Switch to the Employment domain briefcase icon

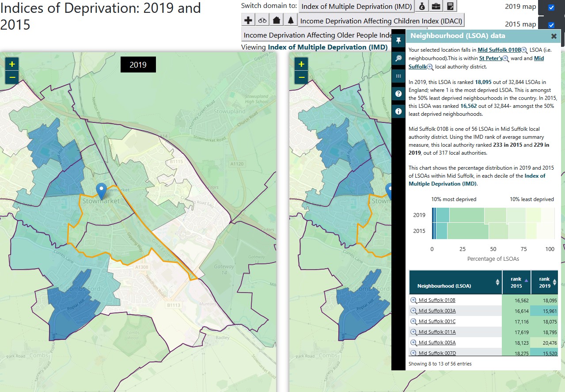(x=436, y=6)
